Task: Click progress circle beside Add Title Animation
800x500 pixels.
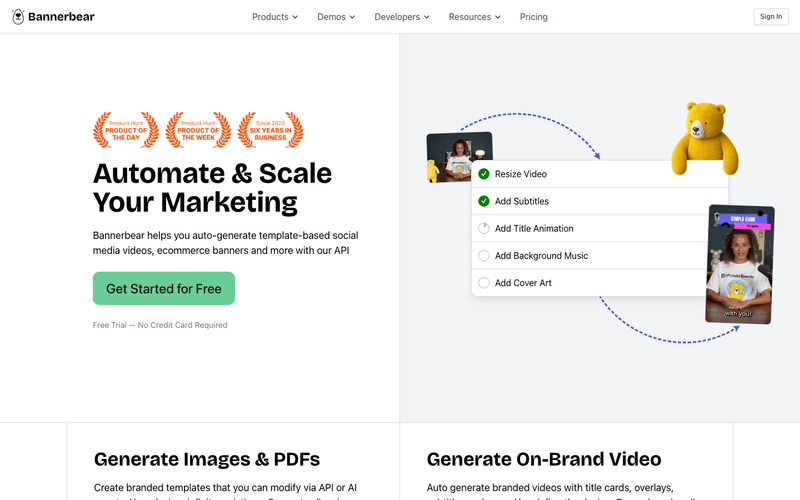Action: click(484, 229)
